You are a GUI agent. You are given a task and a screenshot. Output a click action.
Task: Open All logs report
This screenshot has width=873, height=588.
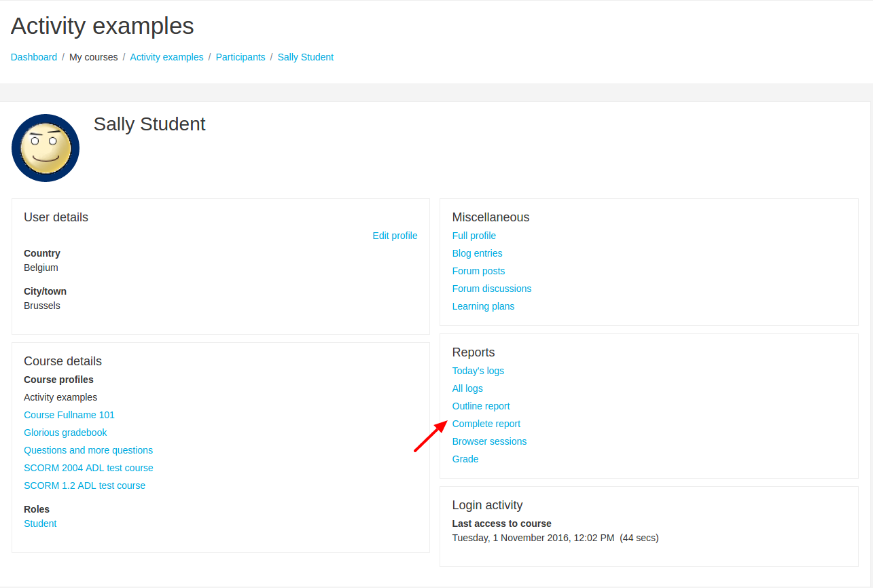467,388
